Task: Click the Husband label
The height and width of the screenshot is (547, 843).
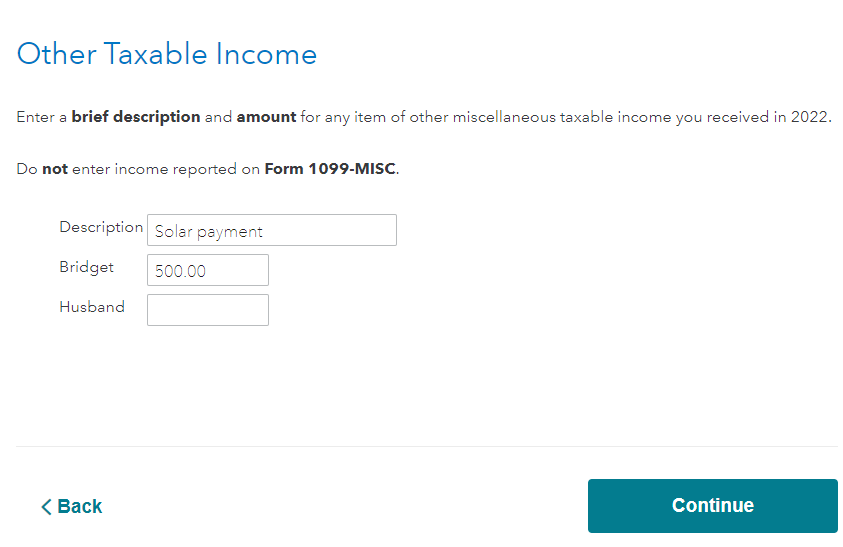Action: (x=92, y=307)
